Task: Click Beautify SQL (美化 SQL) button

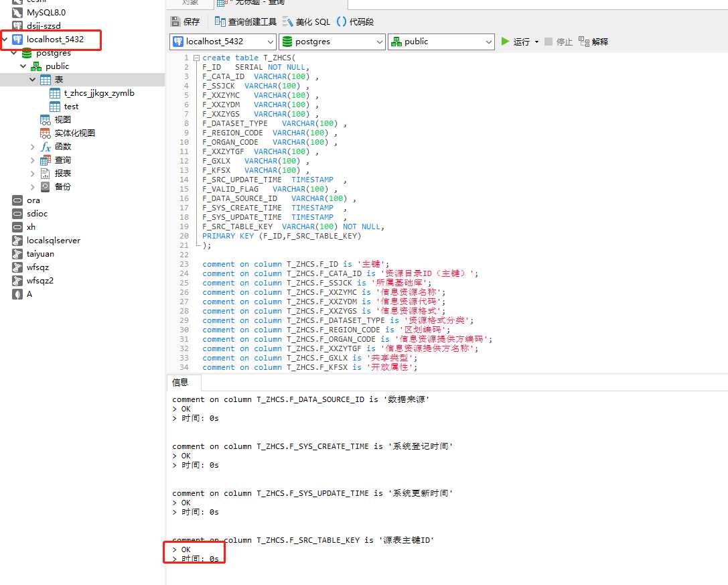Action: (x=307, y=22)
